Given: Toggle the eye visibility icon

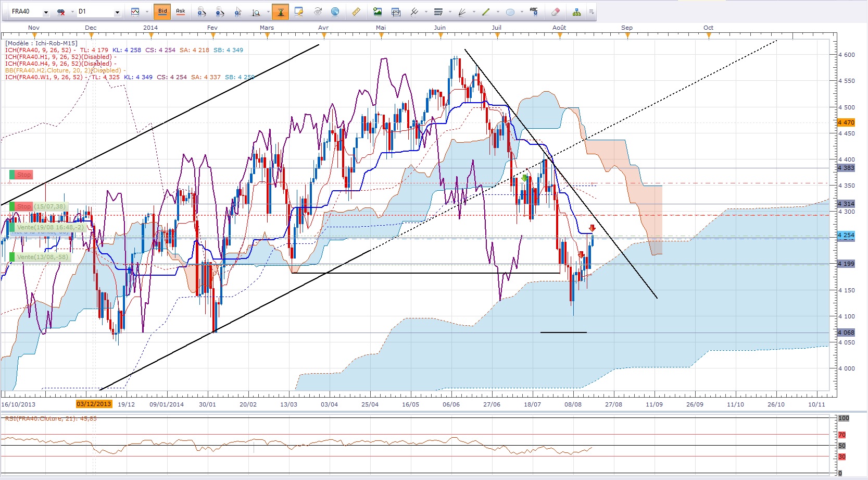Looking at the screenshot, I should tap(318, 11).
